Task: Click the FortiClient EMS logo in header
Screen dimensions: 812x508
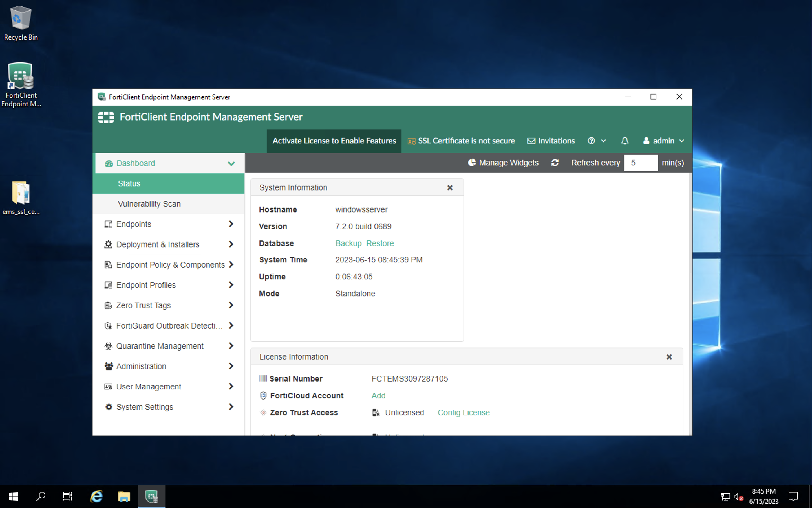Action: coord(106,117)
